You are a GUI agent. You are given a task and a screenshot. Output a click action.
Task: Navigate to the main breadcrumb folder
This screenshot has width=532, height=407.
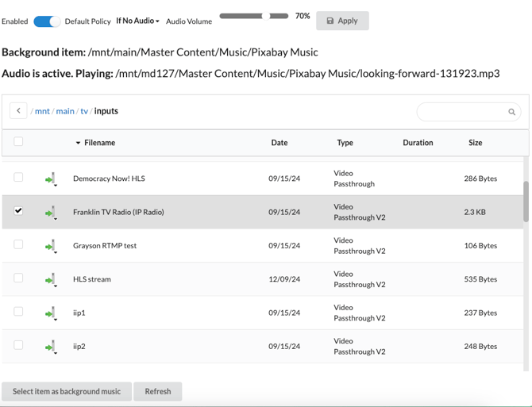pyautogui.click(x=65, y=111)
